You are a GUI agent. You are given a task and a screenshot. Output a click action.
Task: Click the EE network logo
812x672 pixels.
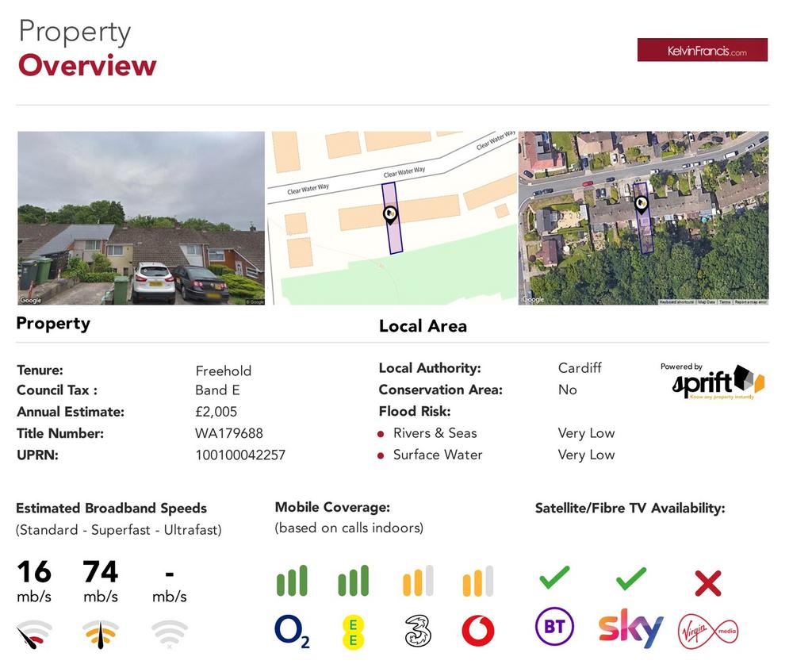pos(353,632)
